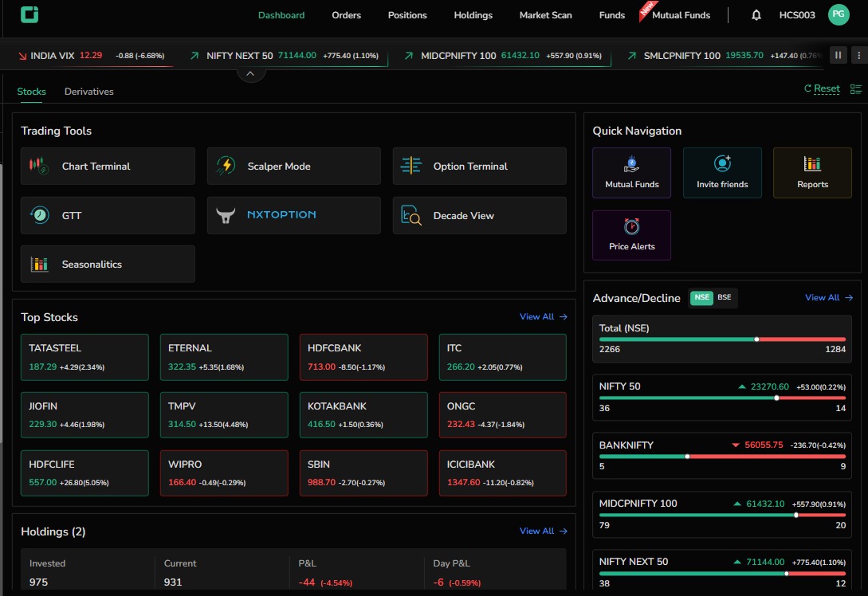Open the TMPV stock card
Image resolution: width=868 pixels, height=596 pixels.
[224, 415]
